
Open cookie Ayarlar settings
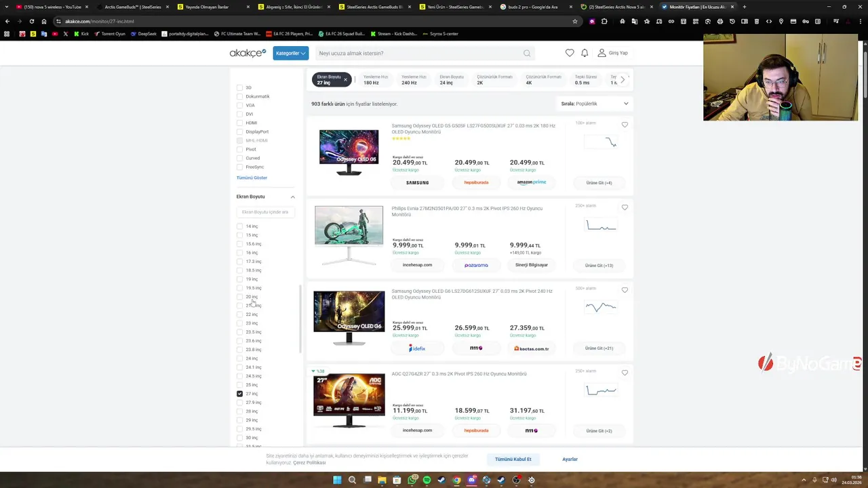pos(570,460)
